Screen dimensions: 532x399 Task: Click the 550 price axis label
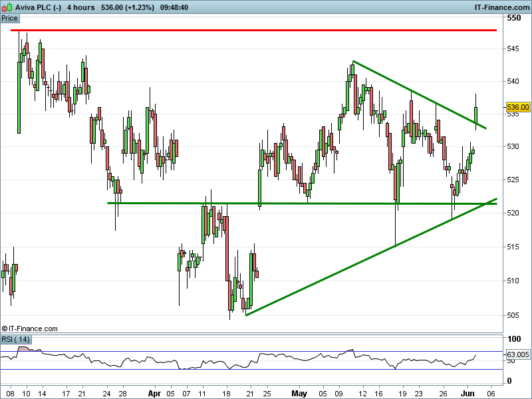coord(513,18)
